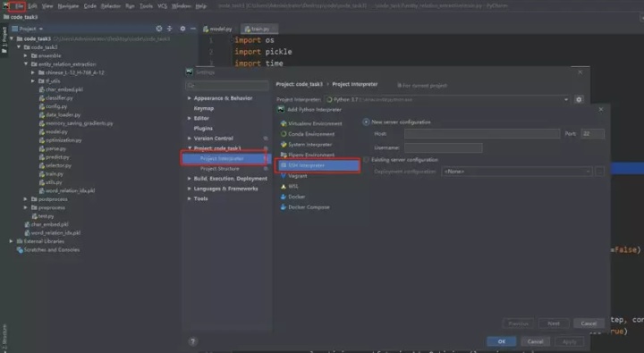The height and width of the screenshot is (353, 644).
Task: Switch to the model.py editor tab
Action: pyautogui.click(x=217, y=29)
